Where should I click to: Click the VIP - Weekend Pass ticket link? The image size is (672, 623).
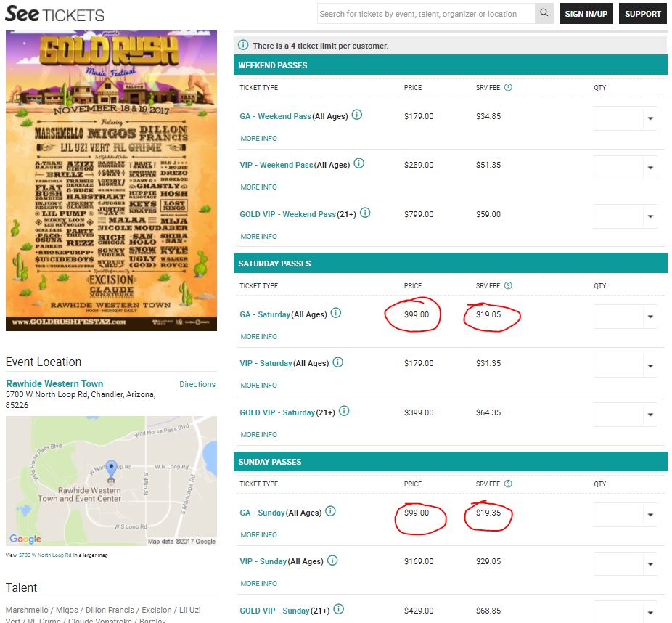276,165
